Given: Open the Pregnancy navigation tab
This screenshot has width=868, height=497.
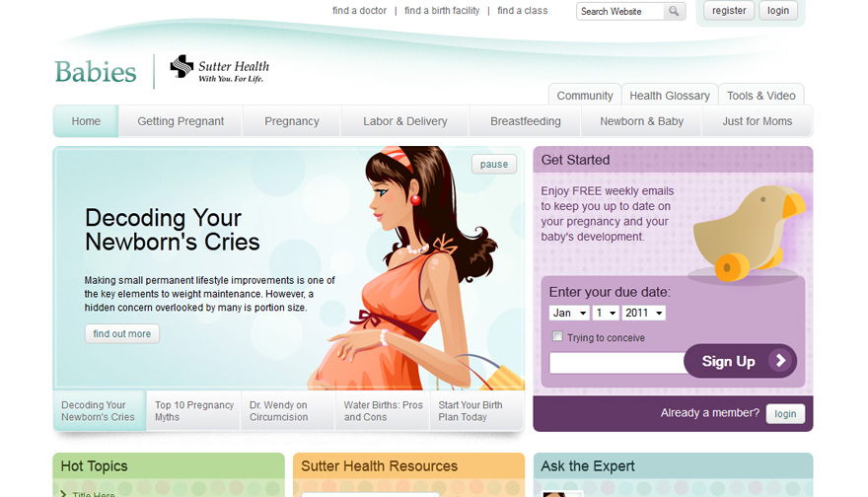Looking at the screenshot, I should coord(292,121).
